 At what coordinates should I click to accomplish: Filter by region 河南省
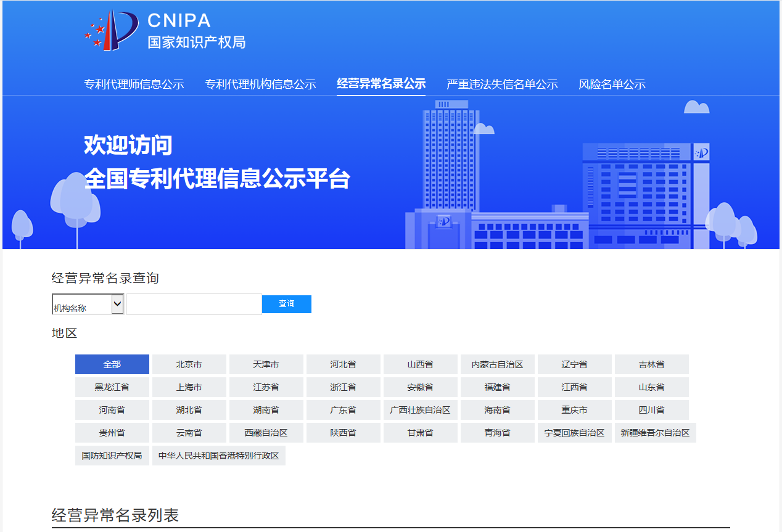pos(112,410)
